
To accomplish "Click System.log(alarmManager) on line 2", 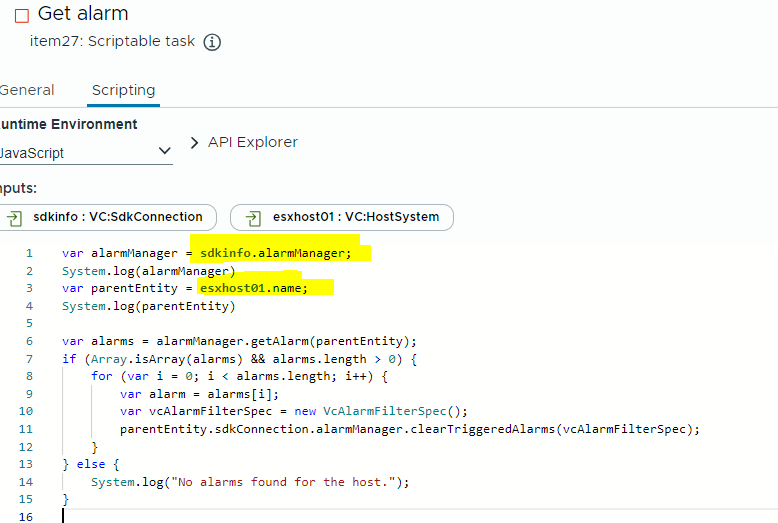I will coord(148,271).
